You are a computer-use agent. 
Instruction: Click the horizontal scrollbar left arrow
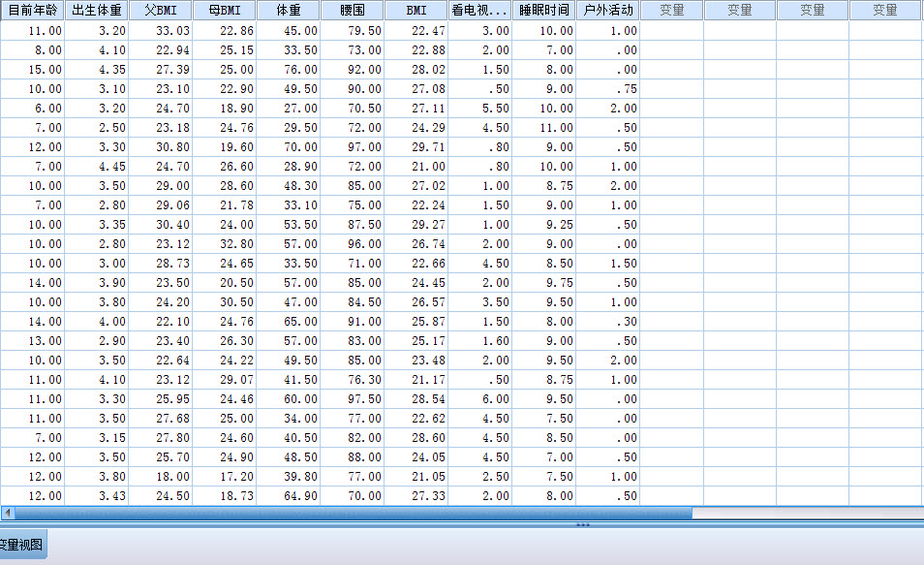coord(8,513)
